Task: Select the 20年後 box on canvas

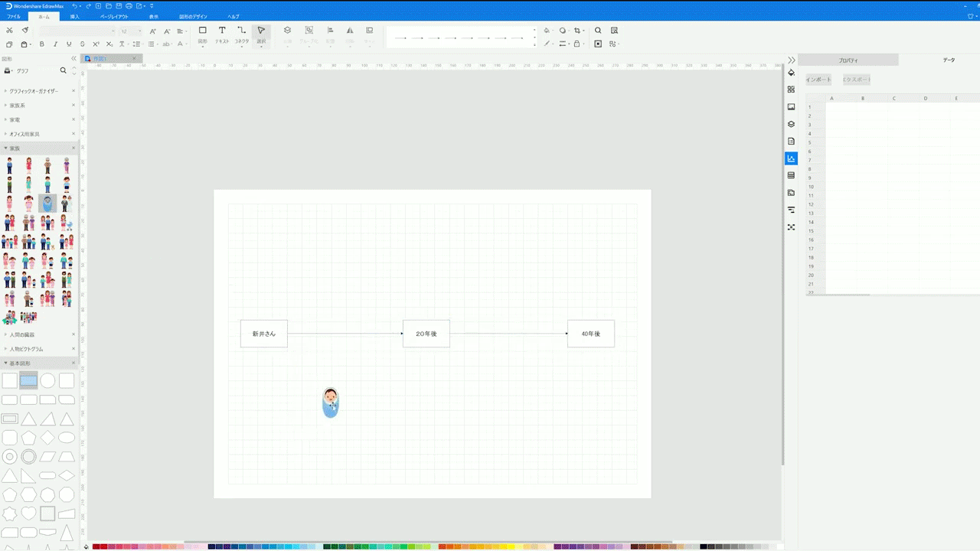Action: coord(426,334)
